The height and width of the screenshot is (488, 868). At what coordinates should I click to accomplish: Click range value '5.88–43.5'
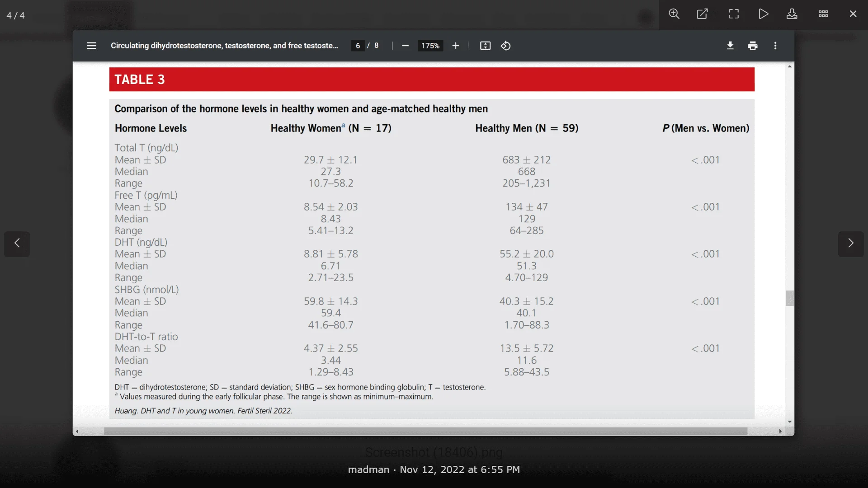[527, 372]
